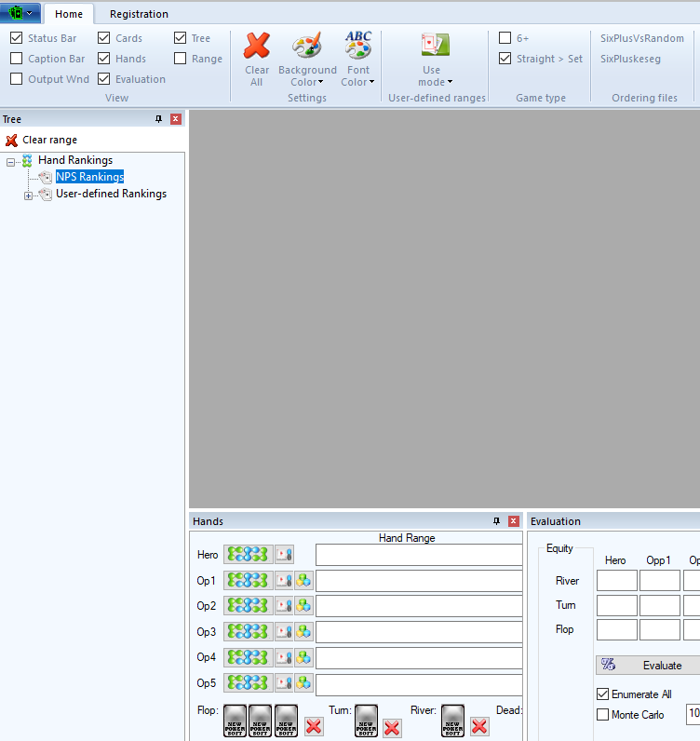Viewport: 700px width, 741px height.
Task: Click Op2's random hand cubes icon
Action: tap(303, 606)
